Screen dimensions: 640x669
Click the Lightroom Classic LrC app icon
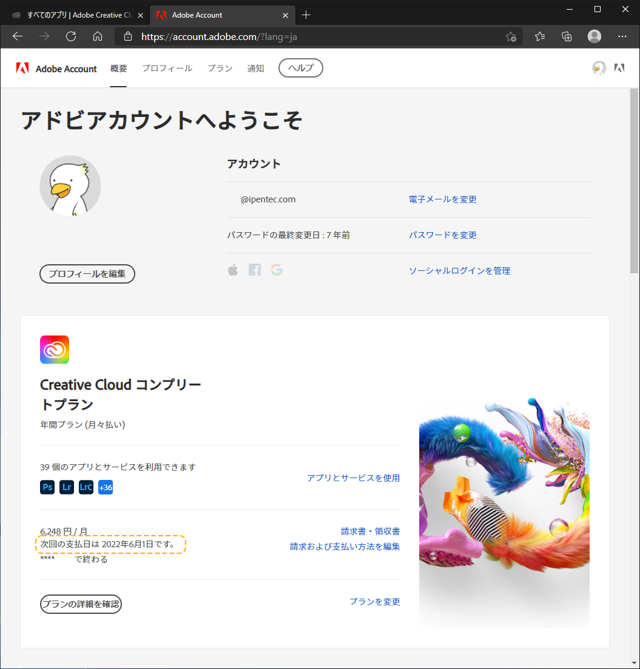(86, 487)
